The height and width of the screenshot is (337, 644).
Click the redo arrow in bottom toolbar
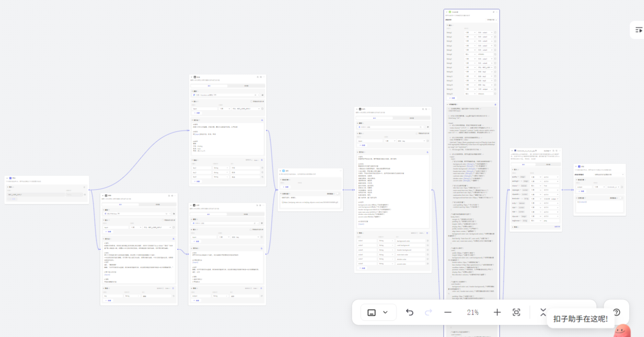click(x=428, y=312)
